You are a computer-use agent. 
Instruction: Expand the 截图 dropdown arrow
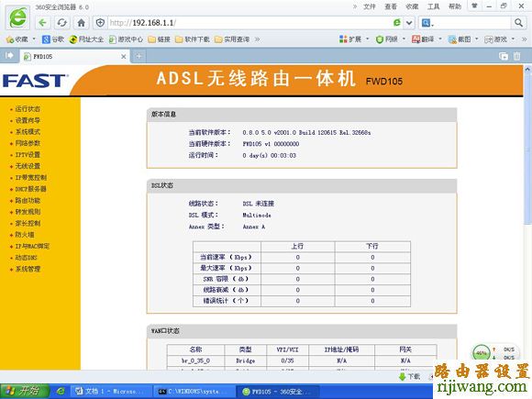(x=477, y=39)
